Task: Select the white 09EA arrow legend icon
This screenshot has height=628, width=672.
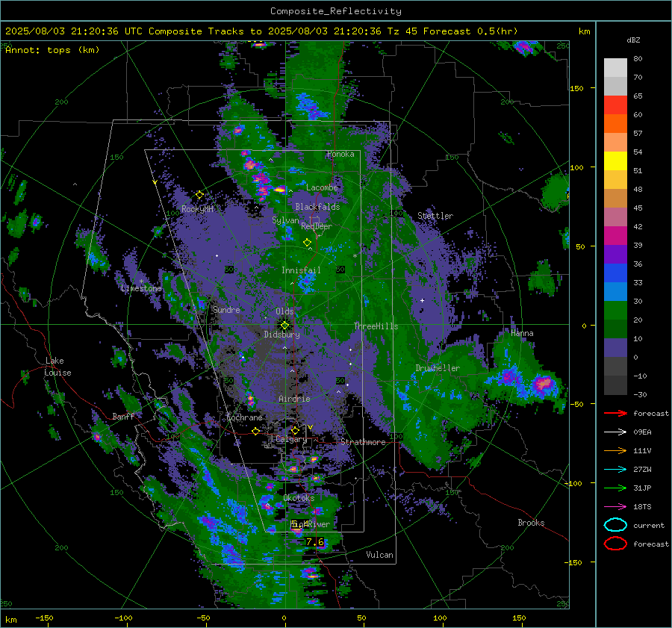Action: pos(615,432)
